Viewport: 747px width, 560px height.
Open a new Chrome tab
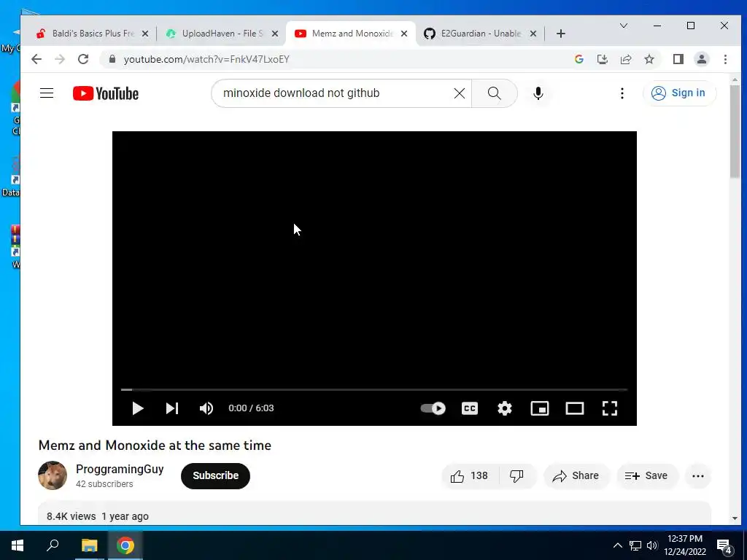pos(561,34)
